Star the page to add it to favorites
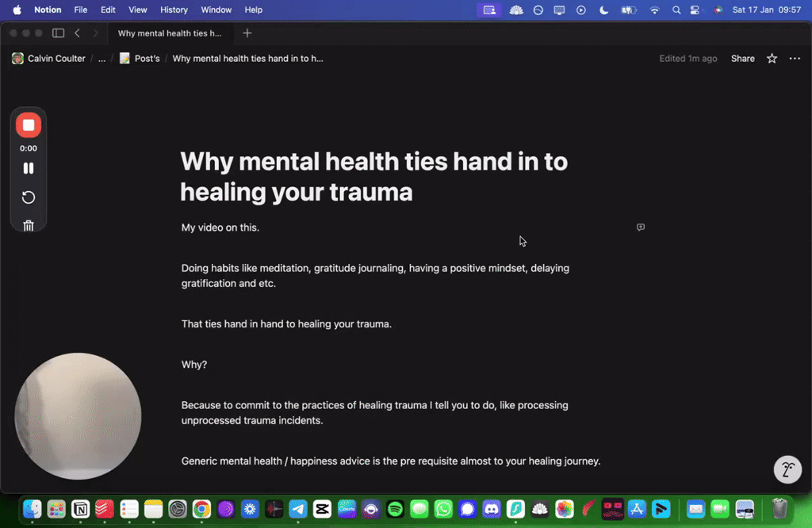The height and width of the screenshot is (528, 812). [x=771, y=58]
